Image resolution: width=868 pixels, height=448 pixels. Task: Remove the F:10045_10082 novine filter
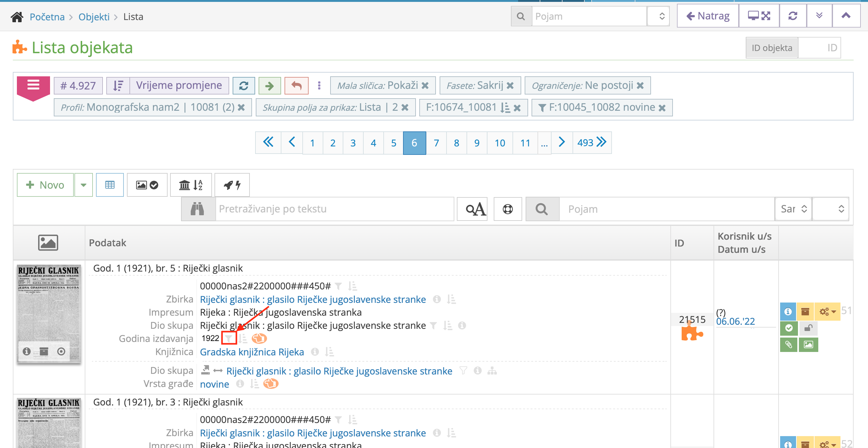(662, 108)
